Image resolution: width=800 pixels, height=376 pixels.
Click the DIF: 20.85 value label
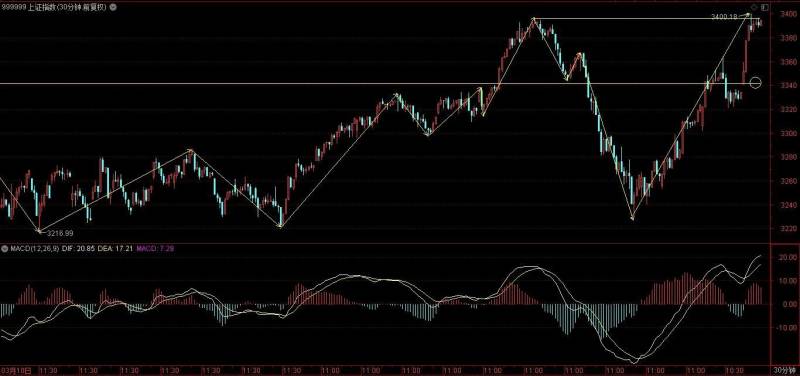point(79,248)
